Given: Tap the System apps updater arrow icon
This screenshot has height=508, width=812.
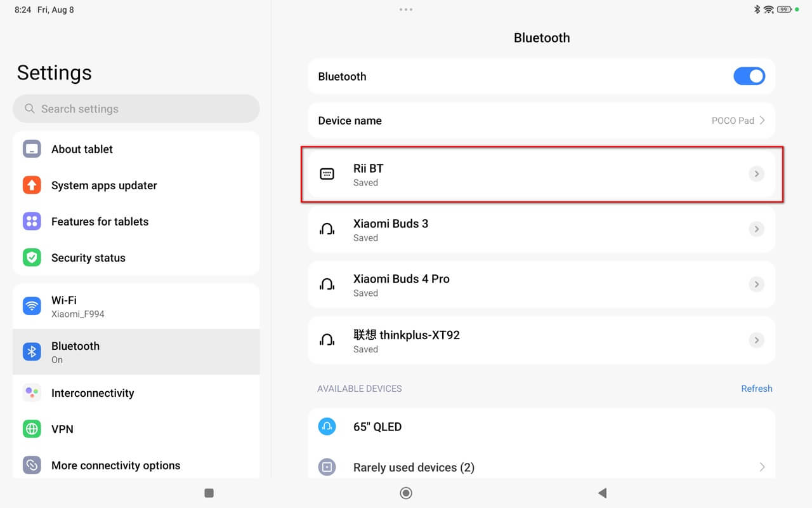Looking at the screenshot, I should 32,185.
